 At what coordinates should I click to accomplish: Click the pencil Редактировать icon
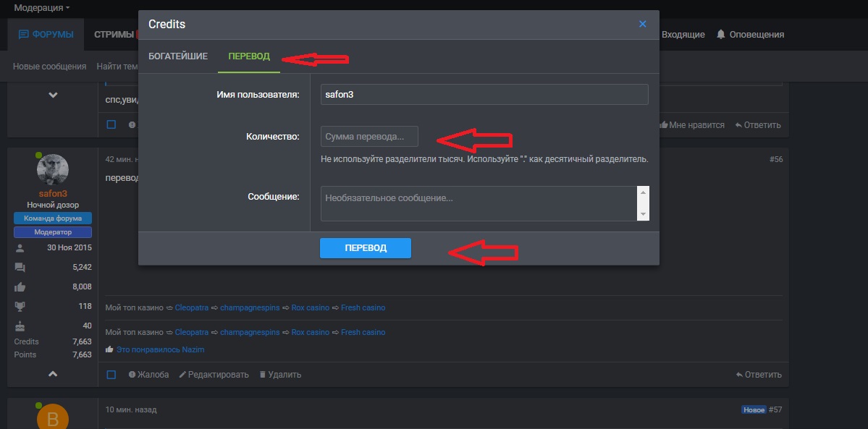coord(182,375)
